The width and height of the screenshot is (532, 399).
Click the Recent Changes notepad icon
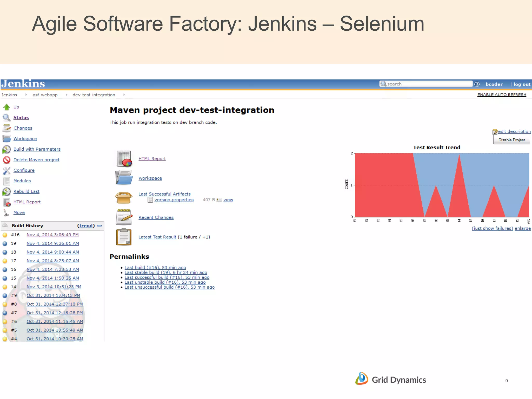click(124, 217)
